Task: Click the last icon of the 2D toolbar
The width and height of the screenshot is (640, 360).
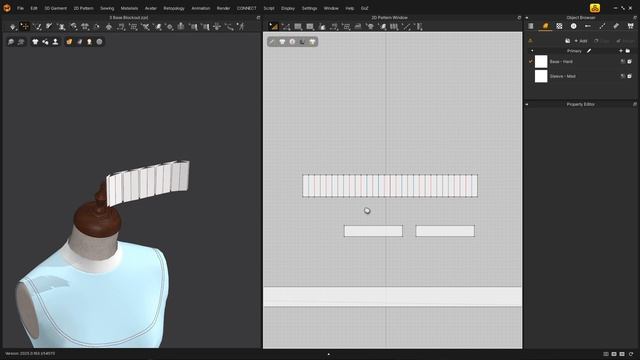Action: click(418, 27)
